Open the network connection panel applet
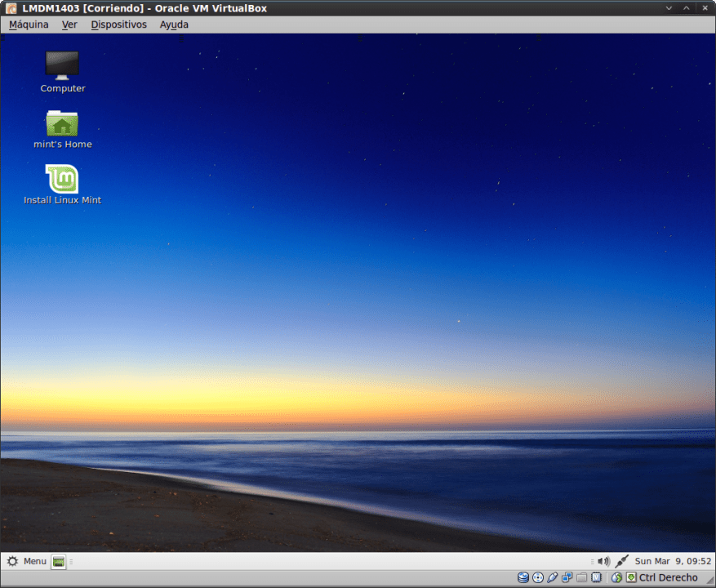This screenshot has width=716, height=588. pyautogui.click(x=621, y=561)
